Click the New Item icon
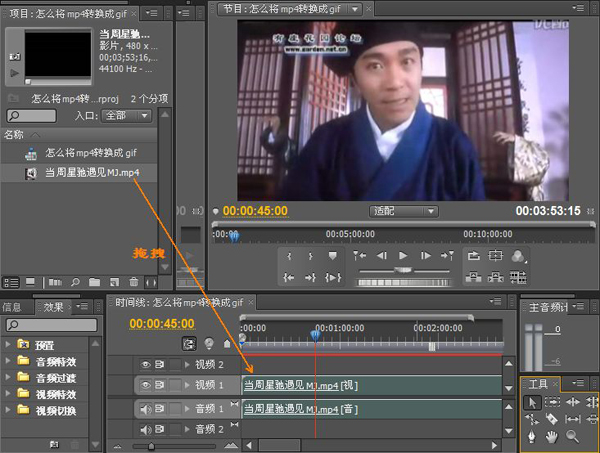The height and width of the screenshot is (453, 600). (x=114, y=283)
